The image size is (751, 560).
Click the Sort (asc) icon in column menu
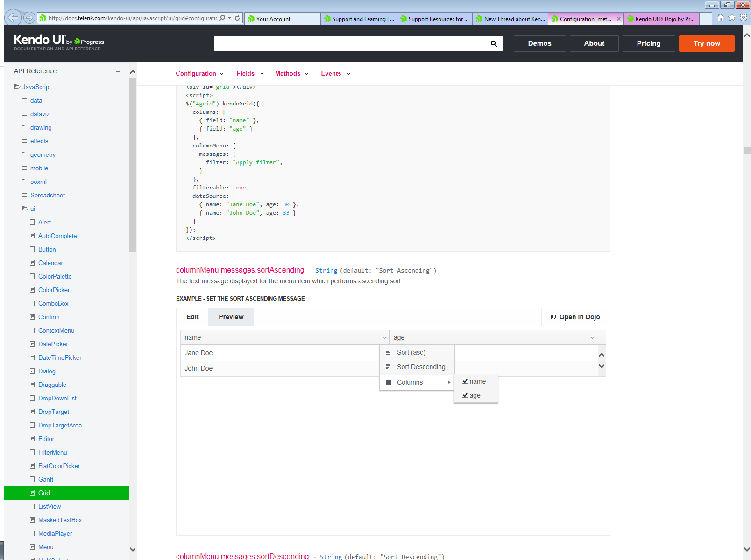[388, 352]
